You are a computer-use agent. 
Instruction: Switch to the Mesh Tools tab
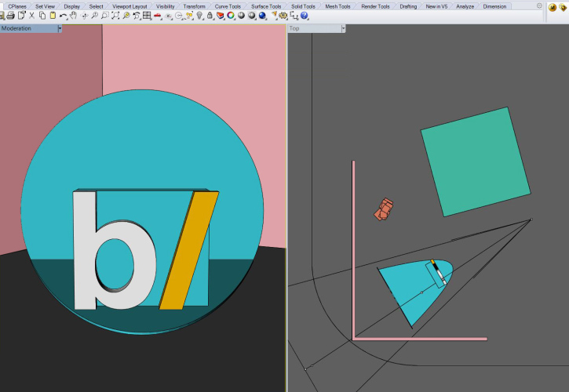coord(337,5)
